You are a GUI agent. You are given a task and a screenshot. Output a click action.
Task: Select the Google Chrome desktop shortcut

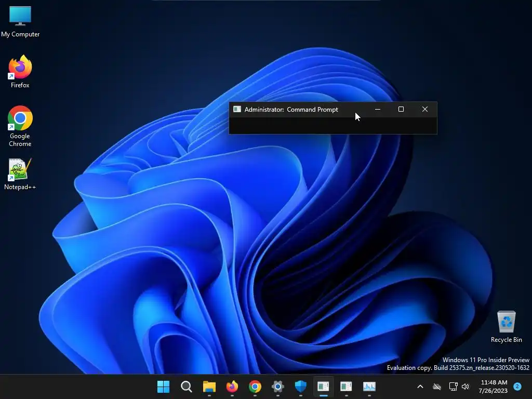coord(20,126)
